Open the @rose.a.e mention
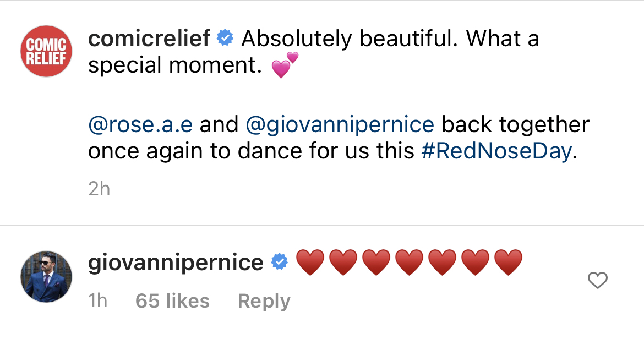Image resolution: width=644 pixels, height=339 pixels. [140, 124]
